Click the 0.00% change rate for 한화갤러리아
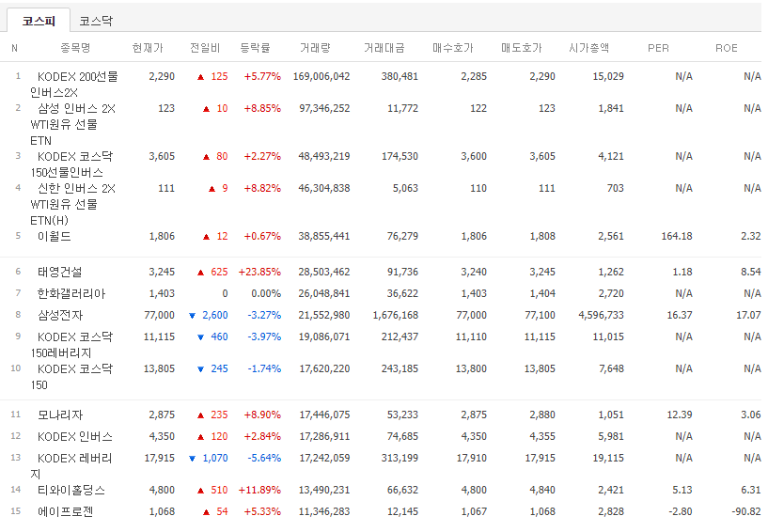Image resolution: width=768 pixels, height=532 pixels. pyautogui.click(x=266, y=293)
